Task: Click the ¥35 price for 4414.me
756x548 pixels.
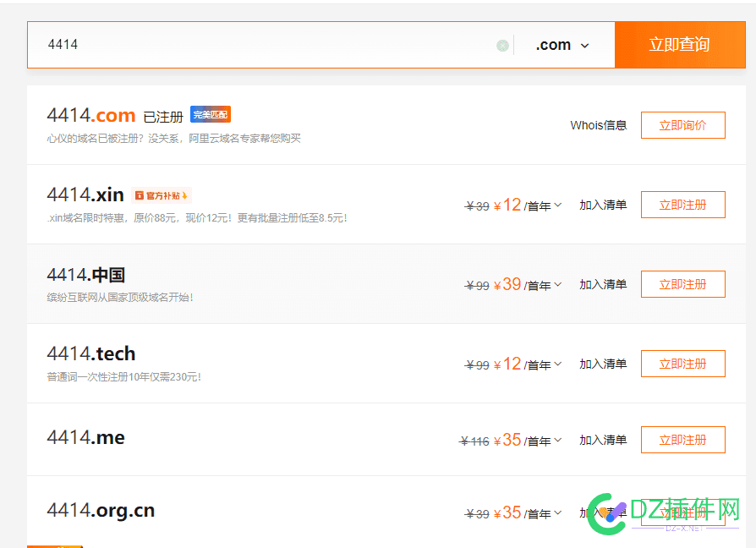Action: 507,440
